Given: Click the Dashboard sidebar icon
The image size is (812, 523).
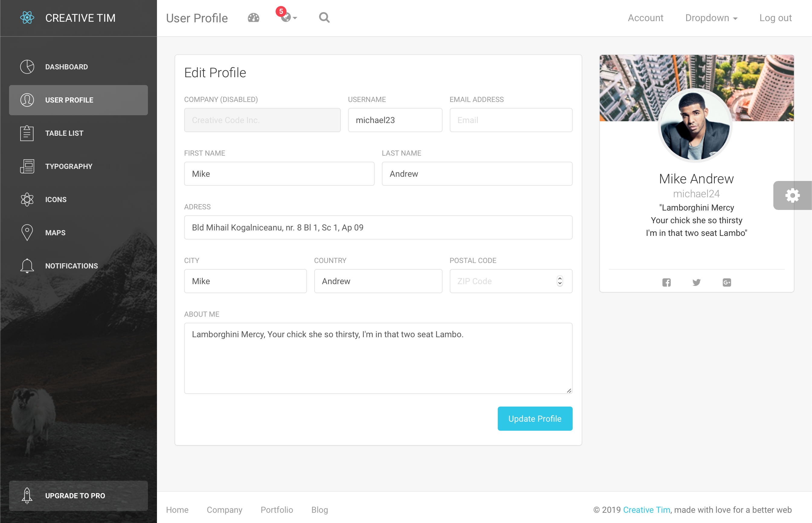Looking at the screenshot, I should (27, 66).
